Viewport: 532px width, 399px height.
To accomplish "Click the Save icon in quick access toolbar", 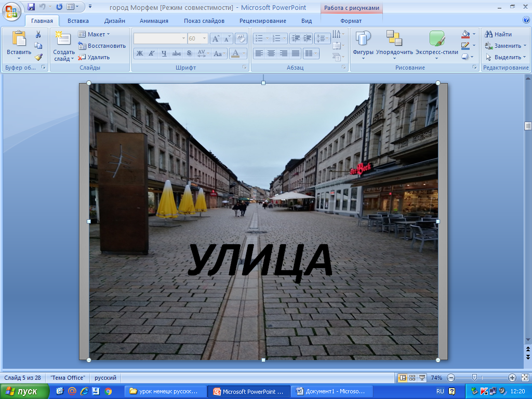I will coord(31,7).
